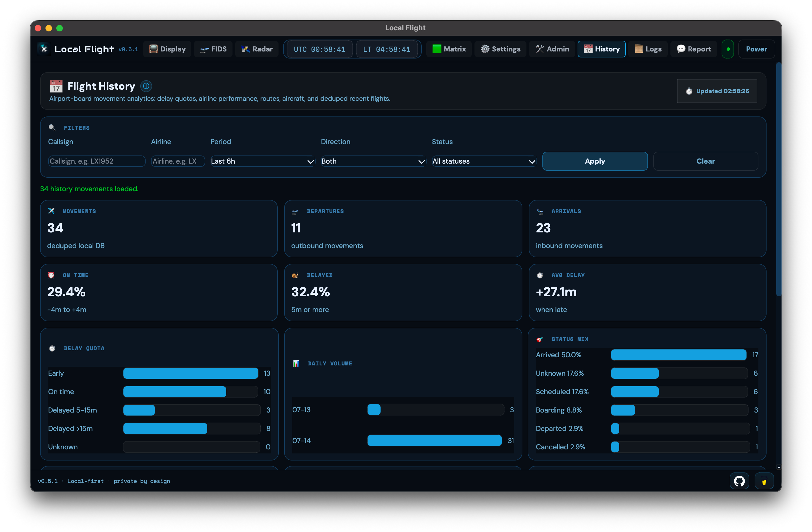Focus the Callsign input field
The image size is (812, 532).
point(97,161)
